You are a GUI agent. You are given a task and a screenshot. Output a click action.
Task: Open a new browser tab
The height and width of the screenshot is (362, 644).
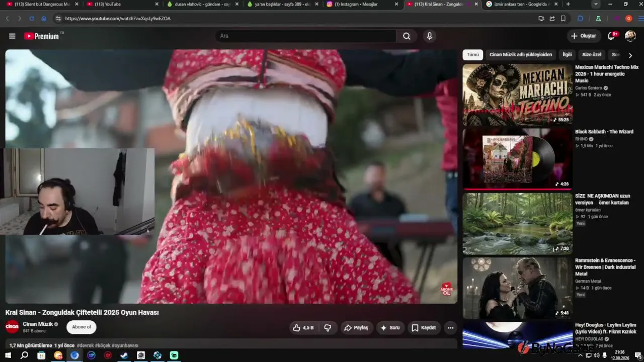tap(568, 4)
